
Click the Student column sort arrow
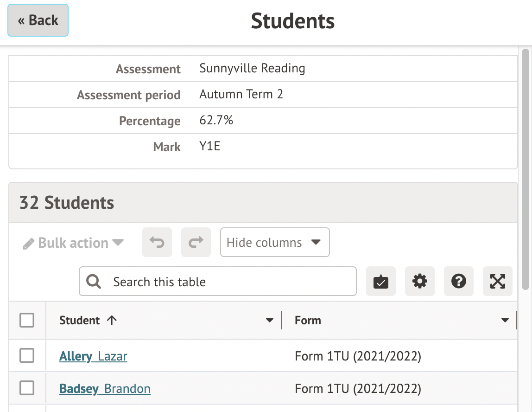112,320
